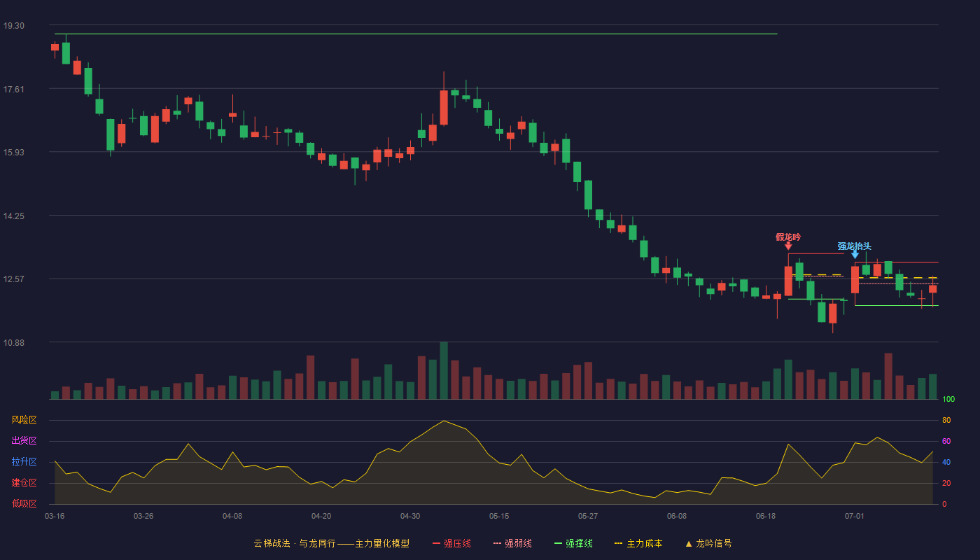
Task: Click the 10.88 price axis label
Action: coord(13,342)
